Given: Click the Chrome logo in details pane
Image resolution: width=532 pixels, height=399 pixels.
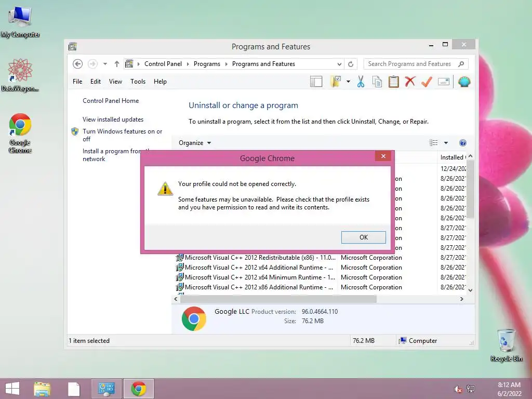Looking at the screenshot, I should [x=194, y=318].
